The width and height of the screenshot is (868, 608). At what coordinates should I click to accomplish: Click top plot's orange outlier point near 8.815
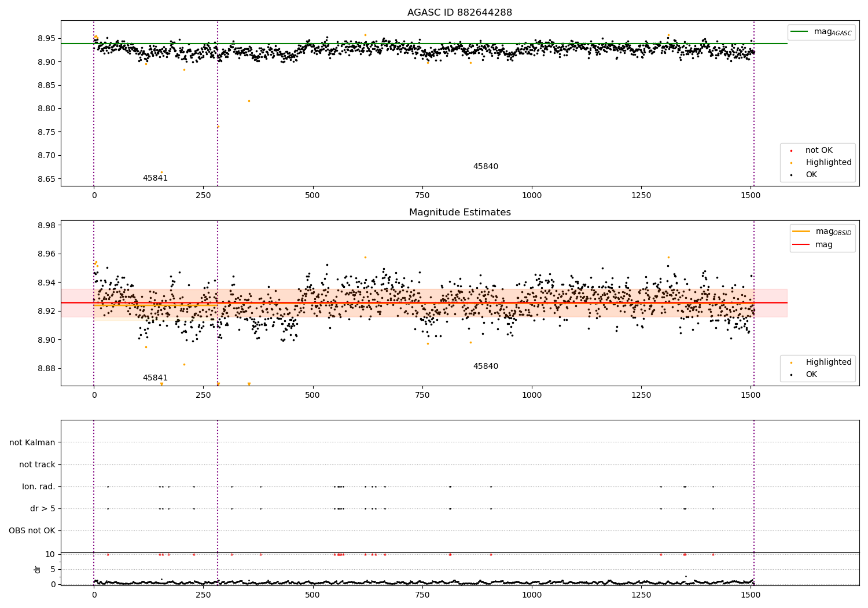[x=249, y=101]
